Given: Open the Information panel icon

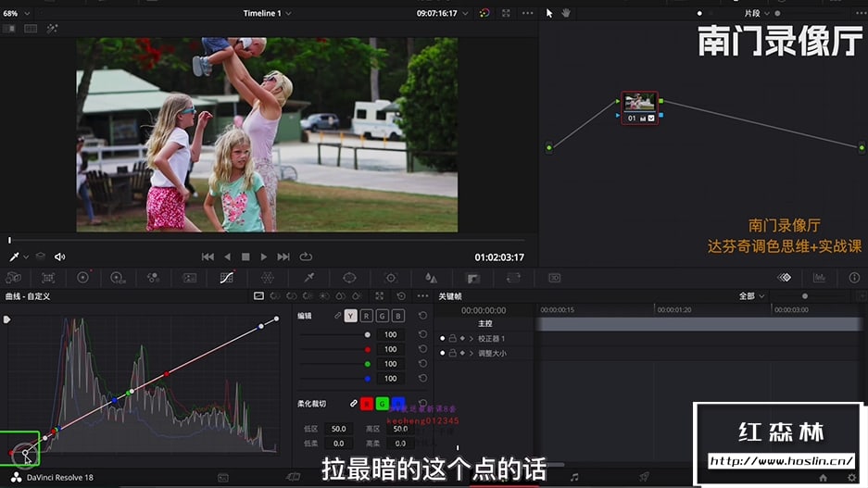Looking at the screenshot, I should click(854, 278).
